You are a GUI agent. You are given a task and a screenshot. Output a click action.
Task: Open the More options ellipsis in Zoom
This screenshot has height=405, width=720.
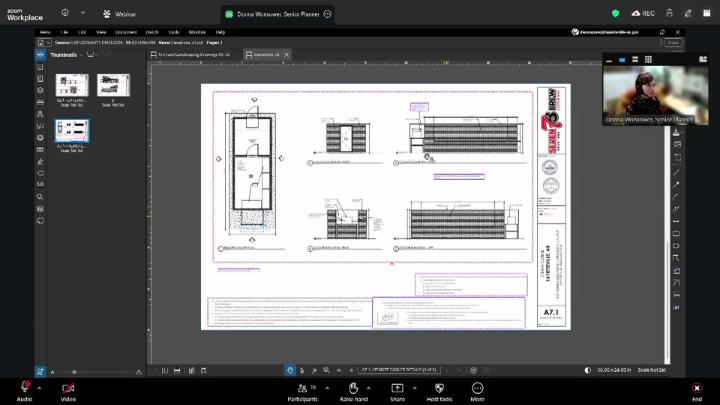[x=478, y=388]
